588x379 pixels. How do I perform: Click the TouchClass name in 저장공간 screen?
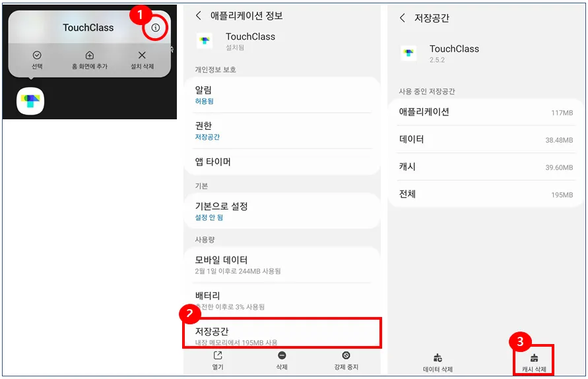pyautogui.click(x=454, y=49)
